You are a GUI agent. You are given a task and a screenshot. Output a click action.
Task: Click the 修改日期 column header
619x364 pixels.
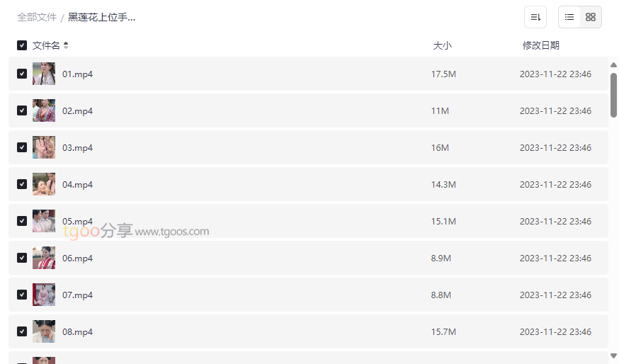pos(541,45)
